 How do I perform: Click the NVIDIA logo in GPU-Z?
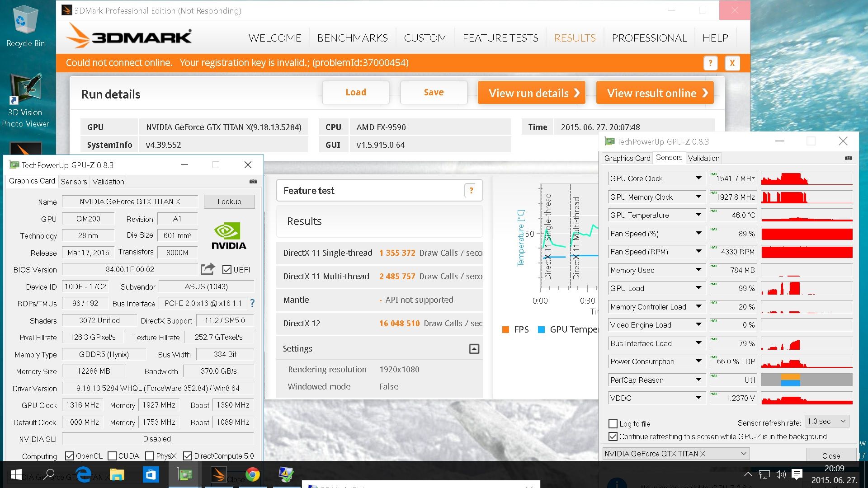click(229, 236)
